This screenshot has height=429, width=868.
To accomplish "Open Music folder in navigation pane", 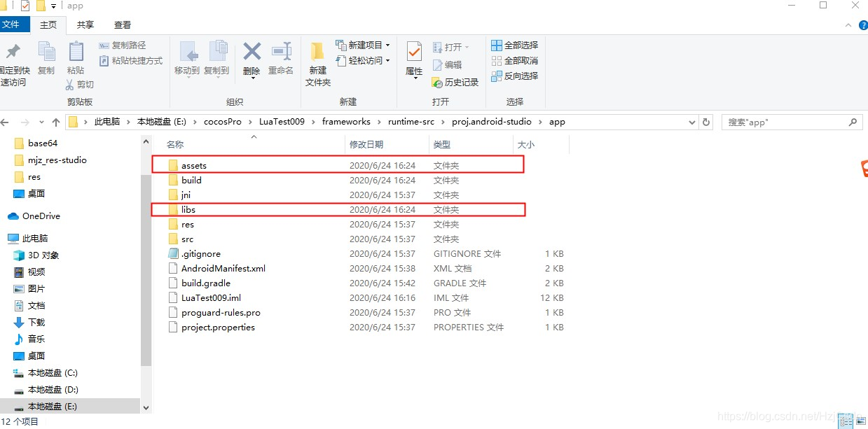I will [36, 339].
